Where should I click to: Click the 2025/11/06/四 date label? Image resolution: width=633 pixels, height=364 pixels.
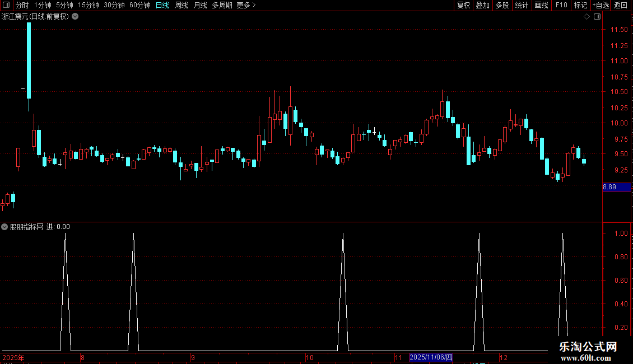[x=431, y=357]
